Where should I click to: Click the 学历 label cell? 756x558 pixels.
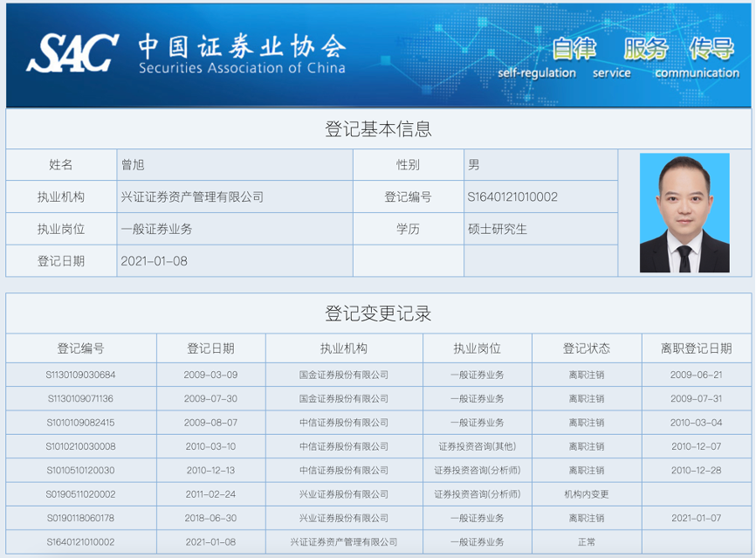408,229
